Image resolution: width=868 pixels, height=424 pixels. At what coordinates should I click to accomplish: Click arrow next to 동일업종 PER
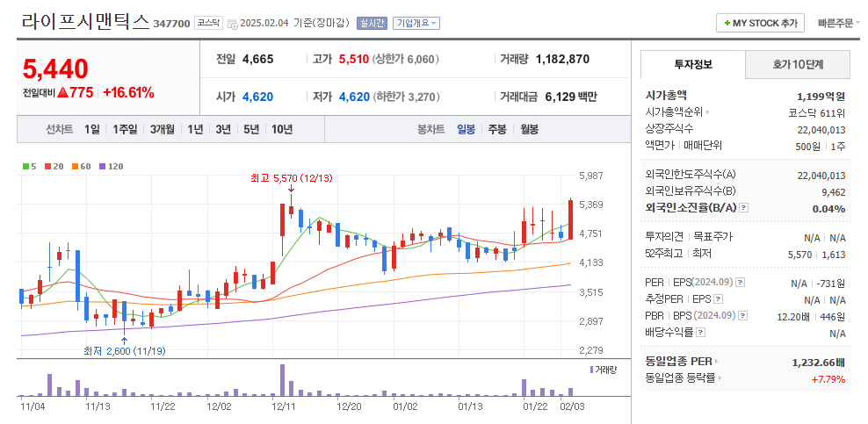pyautogui.click(x=715, y=362)
